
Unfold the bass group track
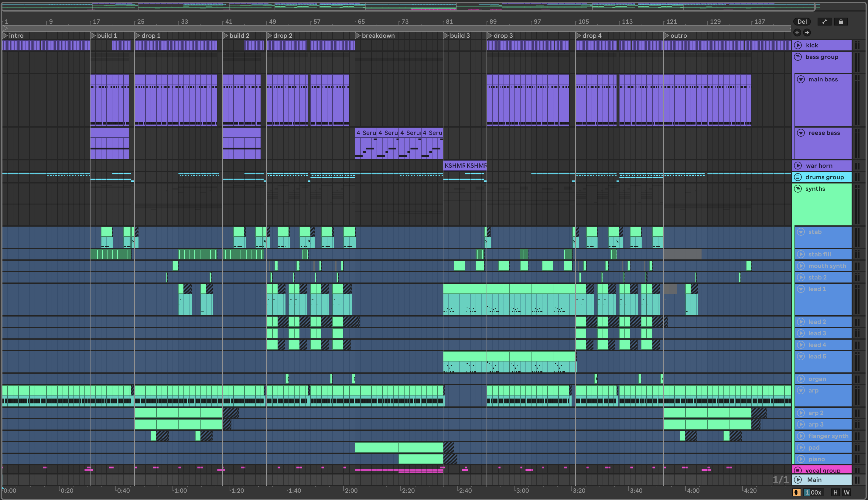click(x=798, y=57)
